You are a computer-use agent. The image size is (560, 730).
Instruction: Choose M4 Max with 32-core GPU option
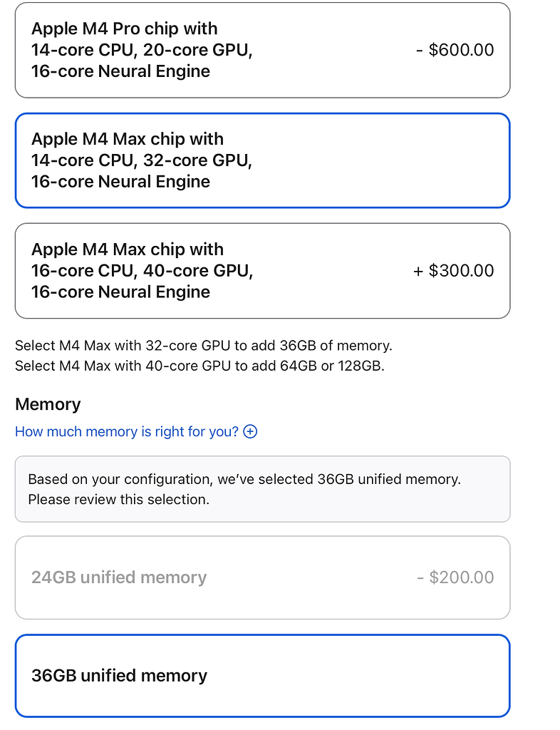(x=262, y=160)
